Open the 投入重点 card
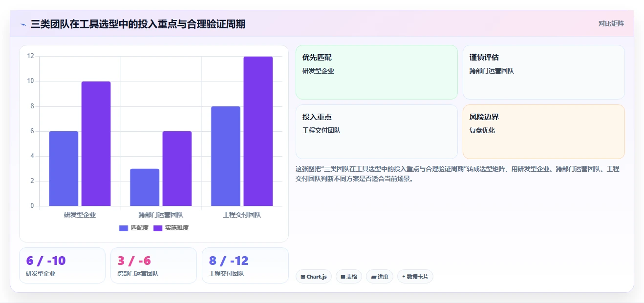Screen dimensions: 644x303 point(377,132)
